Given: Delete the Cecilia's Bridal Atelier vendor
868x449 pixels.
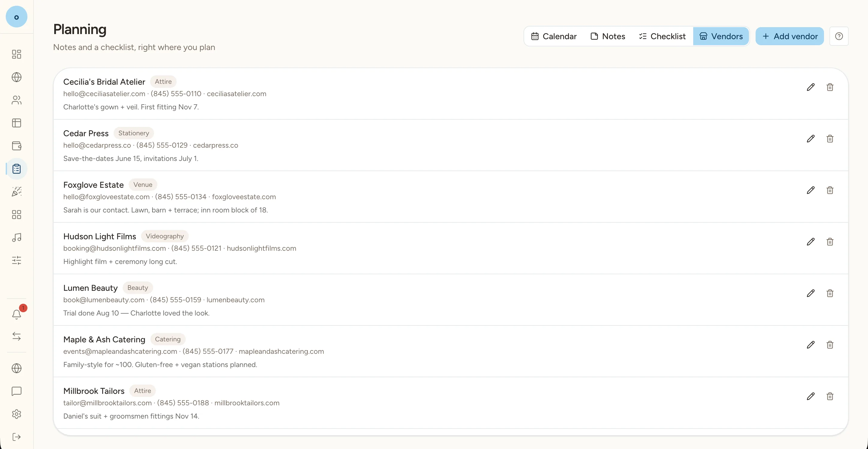Looking at the screenshot, I should pyautogui.click(x=830, y=87).
